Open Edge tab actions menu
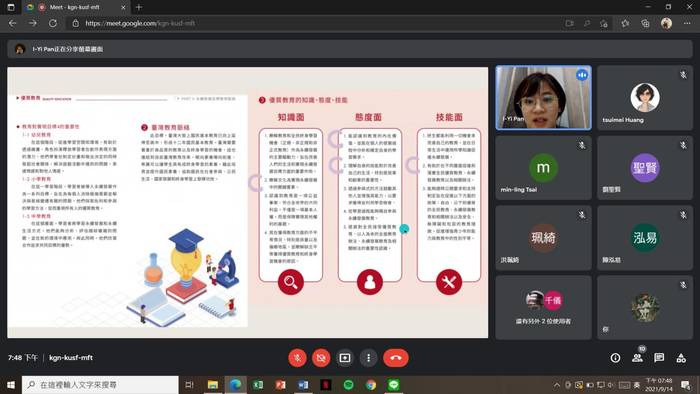This screenshot has width=700, height=394. pyautogui.click(x=11, y=7)
